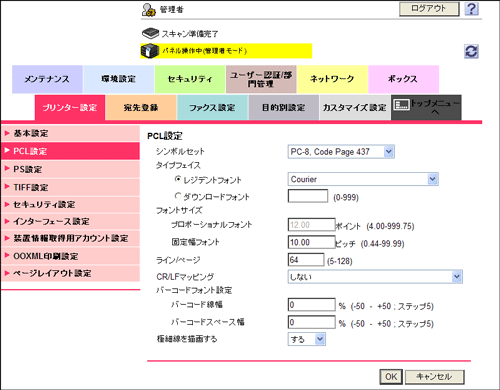Image resolution: width=500 pixels, height=390 pixels.
Task: Select ダウンロードフォント radio button
Action: point(178,196)
